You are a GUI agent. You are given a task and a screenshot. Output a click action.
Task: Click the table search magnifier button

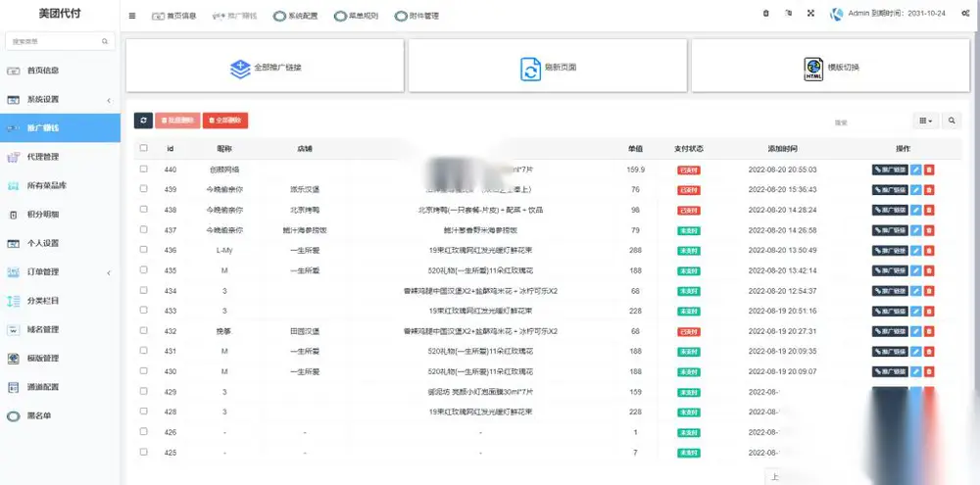coord(952,121)
